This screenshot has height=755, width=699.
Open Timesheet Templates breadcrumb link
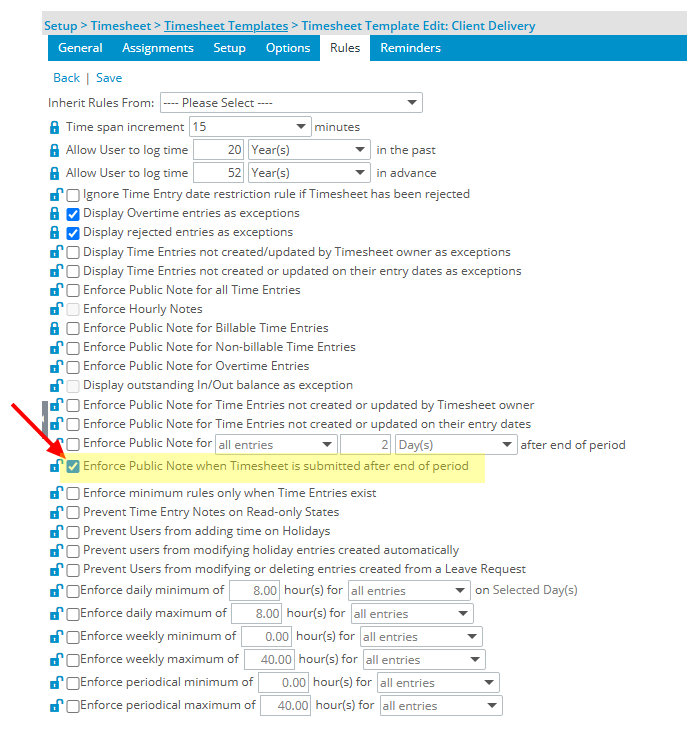[226, 26]
